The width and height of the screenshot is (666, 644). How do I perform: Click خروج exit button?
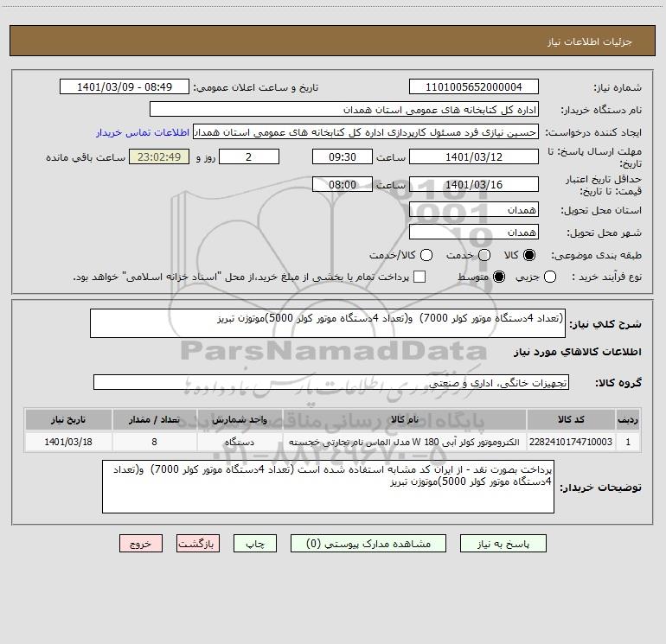pyautogui.click(x=141, y=544)
